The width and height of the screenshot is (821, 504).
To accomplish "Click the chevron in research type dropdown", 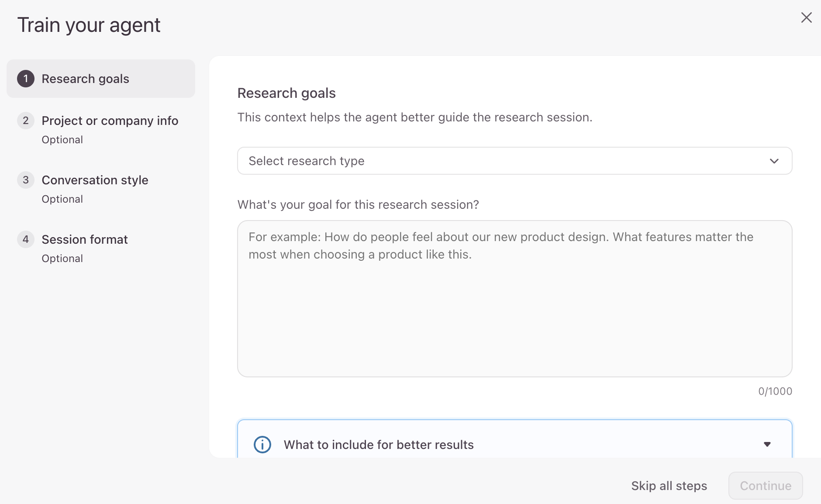I will click(774, 161).
